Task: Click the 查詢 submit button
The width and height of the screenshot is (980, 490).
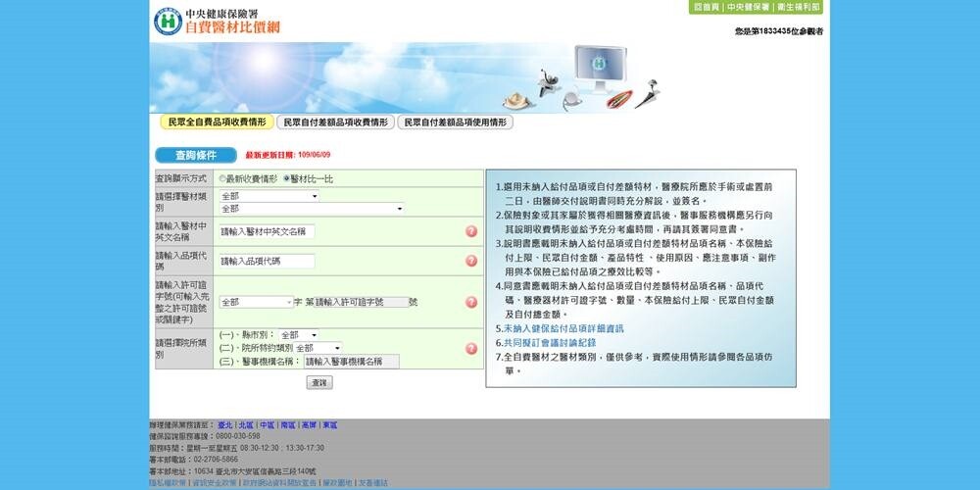Action: pyautogui.click(x=319, y=382)
